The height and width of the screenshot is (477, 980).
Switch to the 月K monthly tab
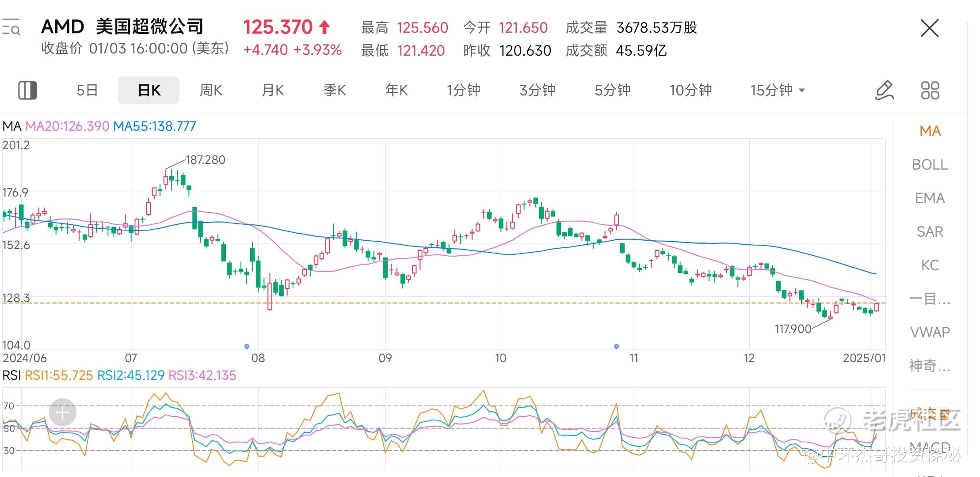pos(273,91)
